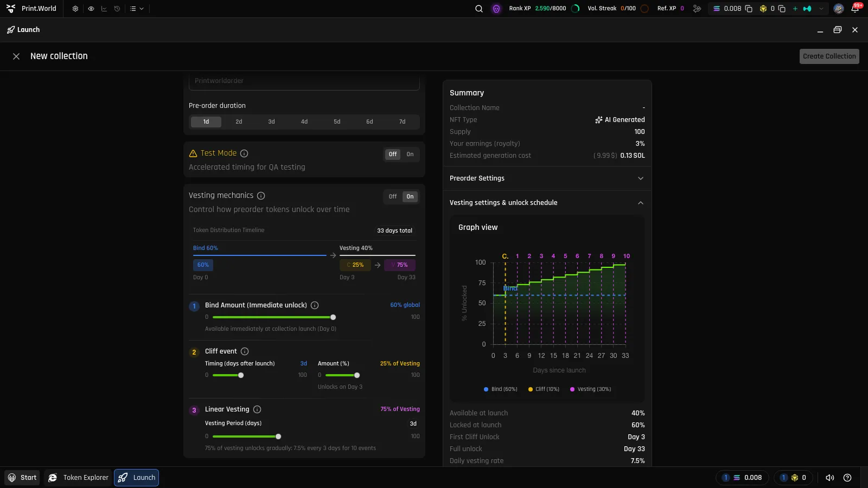Open the Start menu in taskbar
868x488 pixels.
coord(22,478)
